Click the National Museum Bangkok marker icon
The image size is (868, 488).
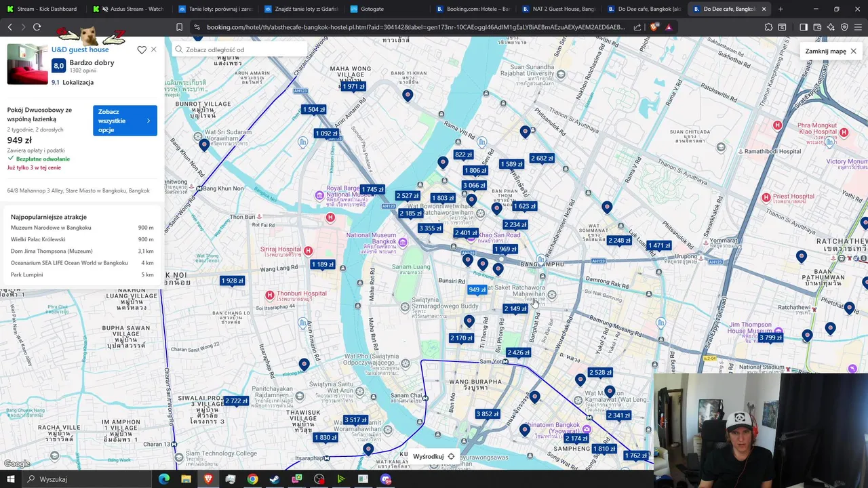403,242
